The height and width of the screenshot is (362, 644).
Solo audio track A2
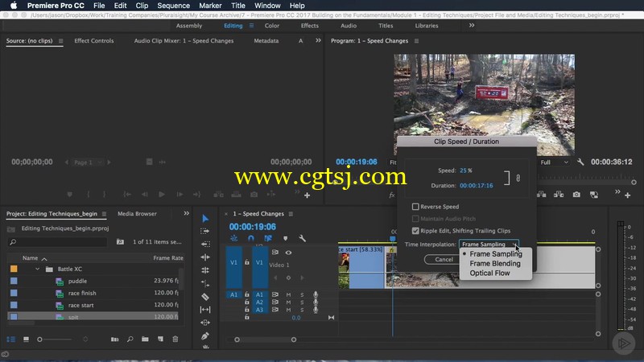pos(302,302)
